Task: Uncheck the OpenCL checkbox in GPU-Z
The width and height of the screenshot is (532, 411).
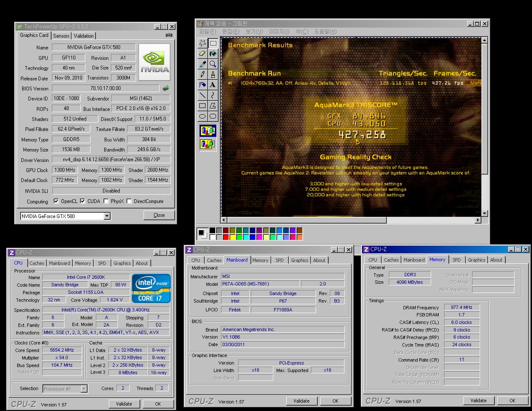Action: (x=56, y=201)
